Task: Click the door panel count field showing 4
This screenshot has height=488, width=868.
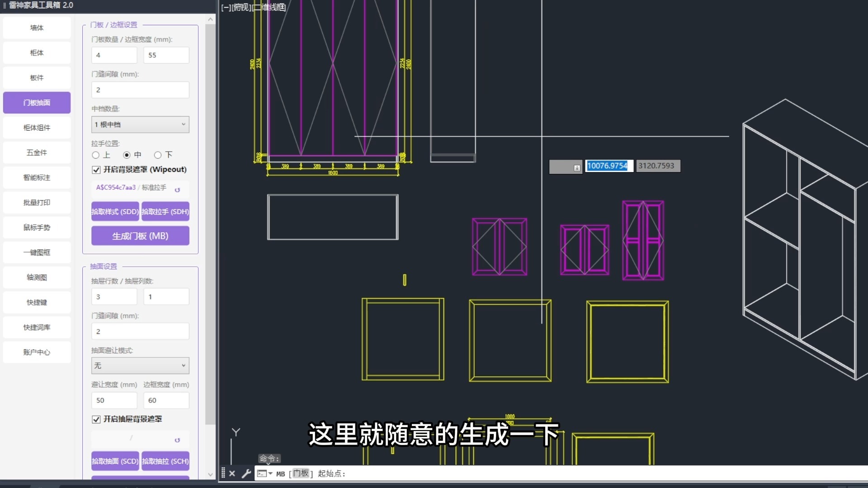Action: click(114, 55)
